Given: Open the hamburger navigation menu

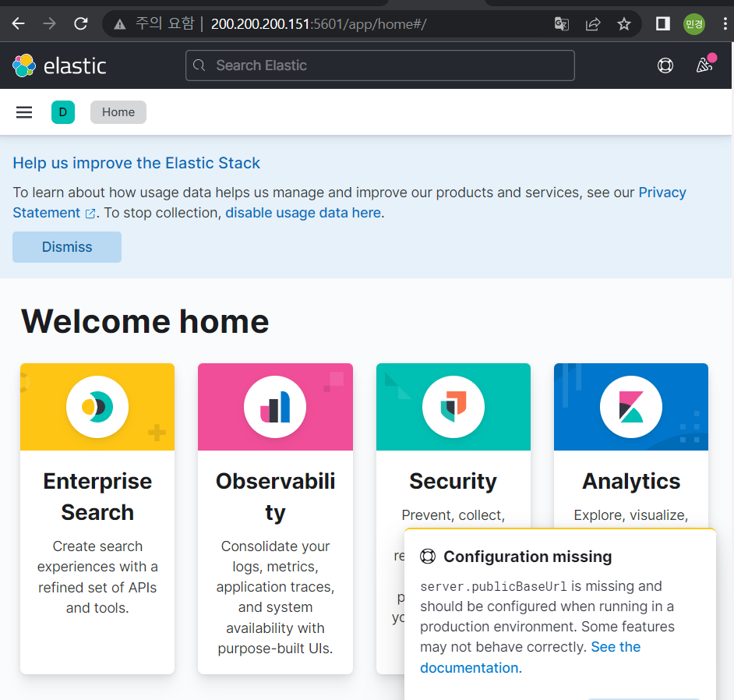Looking at the screenshot, I should pyautogui.click(x=24, y=112).
